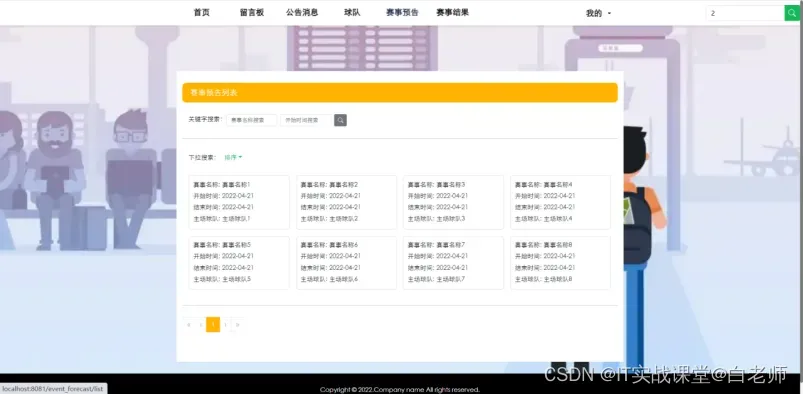
Task: Expand the 我的 account dropdown
Action: 598,13
